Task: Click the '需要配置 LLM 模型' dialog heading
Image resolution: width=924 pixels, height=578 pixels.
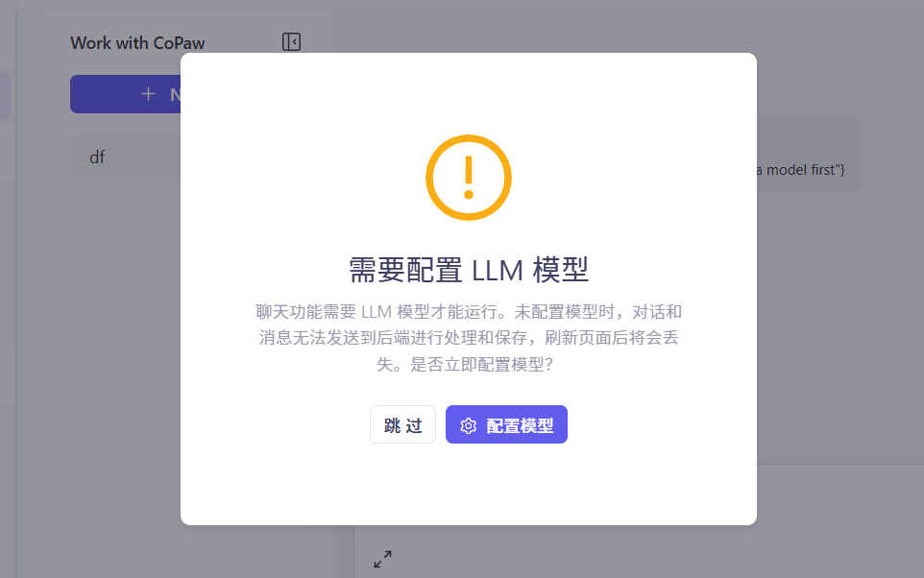Action: 469,271
